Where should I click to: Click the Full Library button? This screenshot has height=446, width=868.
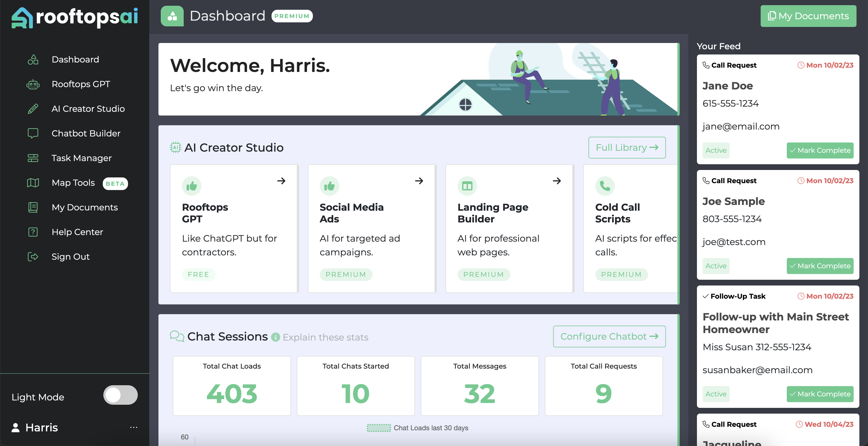[627, 147]
